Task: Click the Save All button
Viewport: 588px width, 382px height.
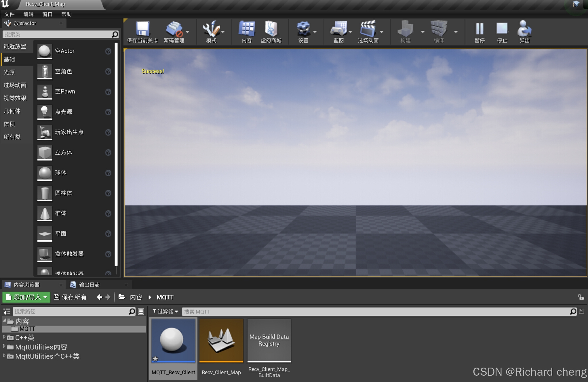Action: point(70,297)
